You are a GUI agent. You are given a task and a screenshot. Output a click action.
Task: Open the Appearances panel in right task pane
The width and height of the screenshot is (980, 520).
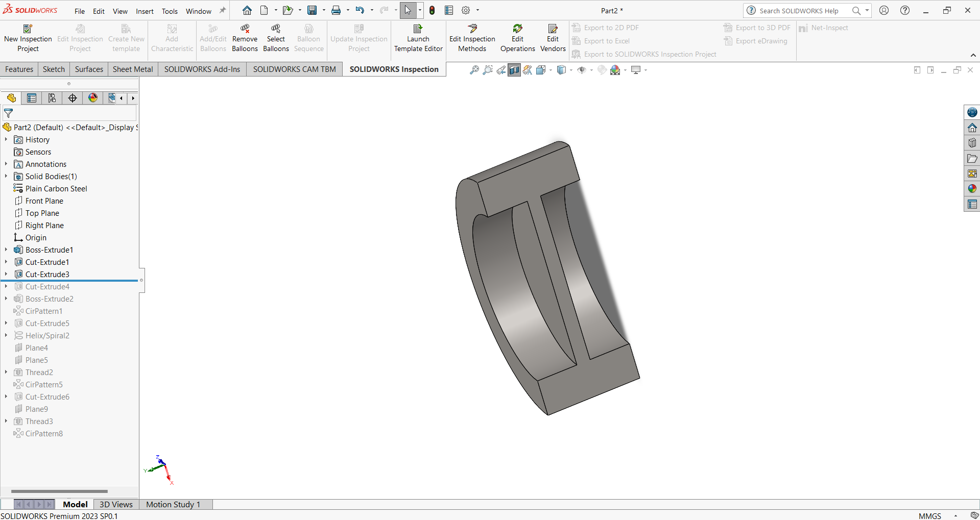[972, 189]
